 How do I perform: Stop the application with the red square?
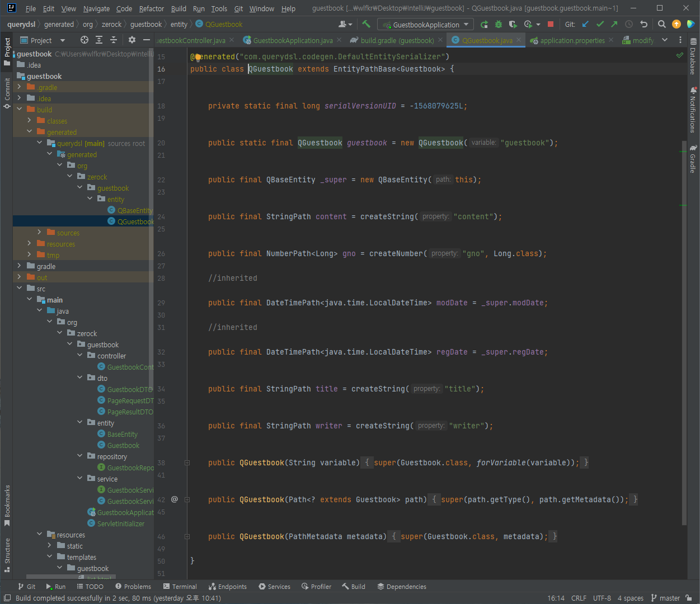point(551,24)
